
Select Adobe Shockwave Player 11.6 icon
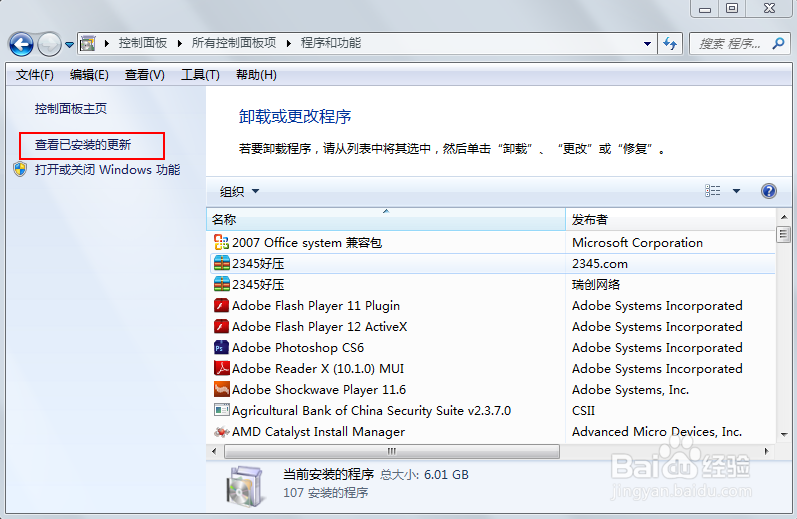(x=221, y=389)
